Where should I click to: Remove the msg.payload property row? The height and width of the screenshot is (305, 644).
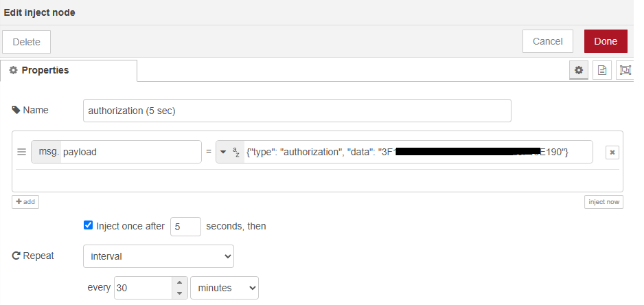(612, 152)
